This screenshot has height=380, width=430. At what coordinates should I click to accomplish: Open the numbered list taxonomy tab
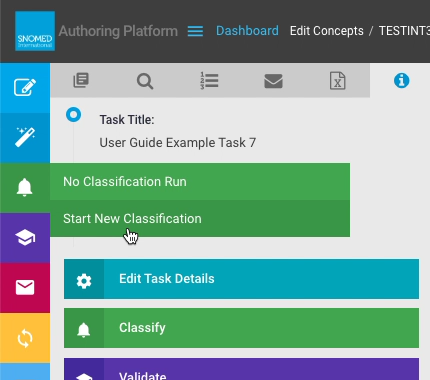[209, 81]
